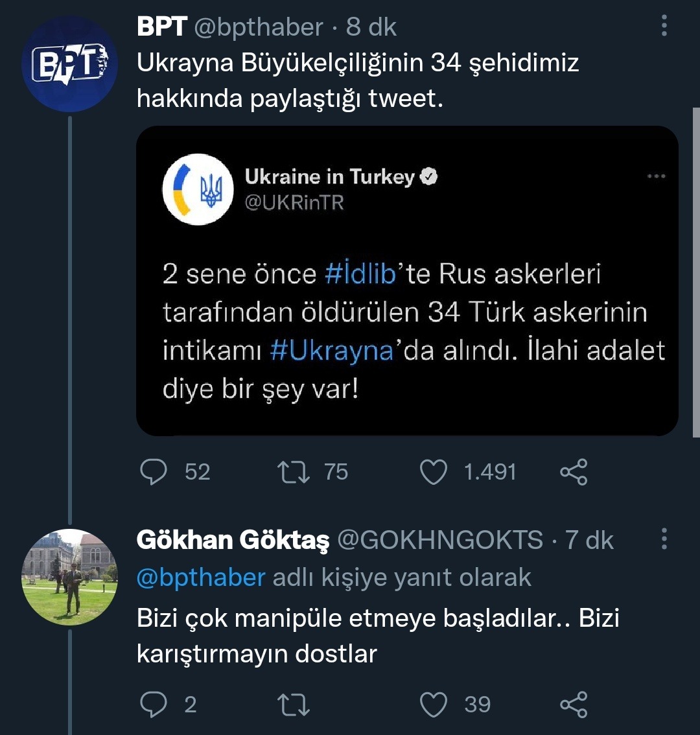Open BPT tweet three-dot options menu
The image size is (700, 735).
[664, 26]
